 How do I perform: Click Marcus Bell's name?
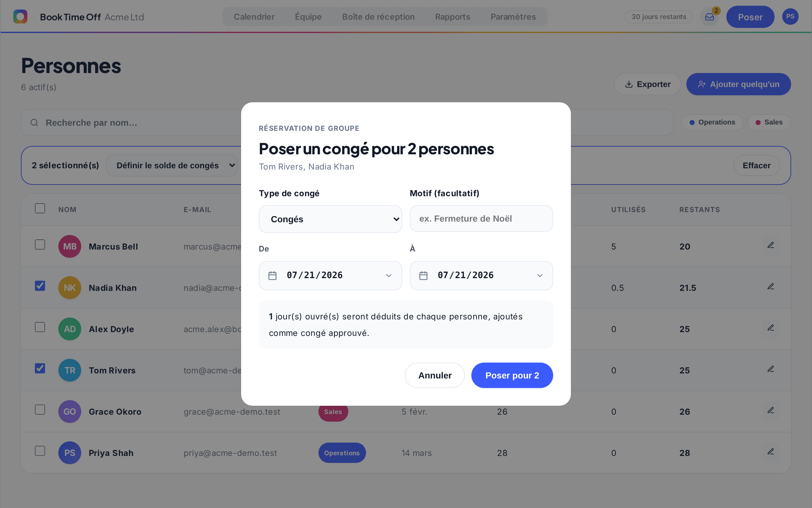[114, 247]
